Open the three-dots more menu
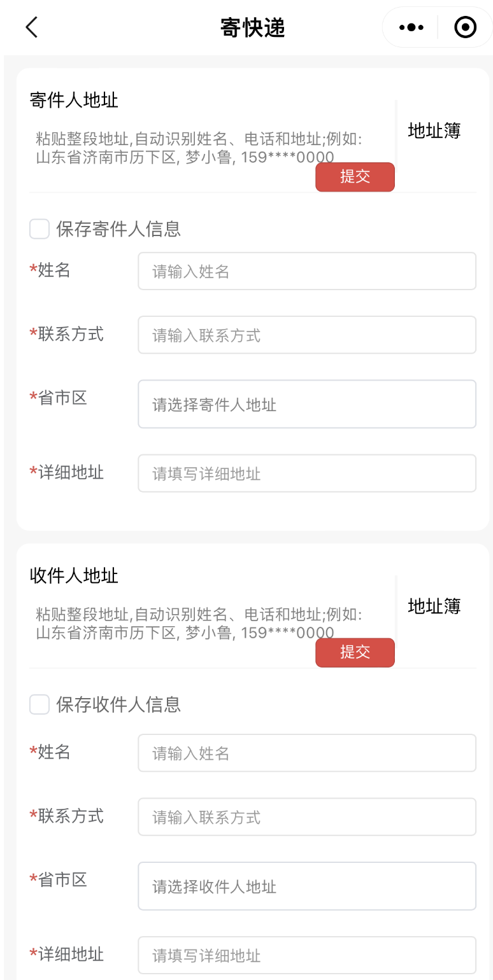This screenshot has width=493, height=980. [411, 27]
